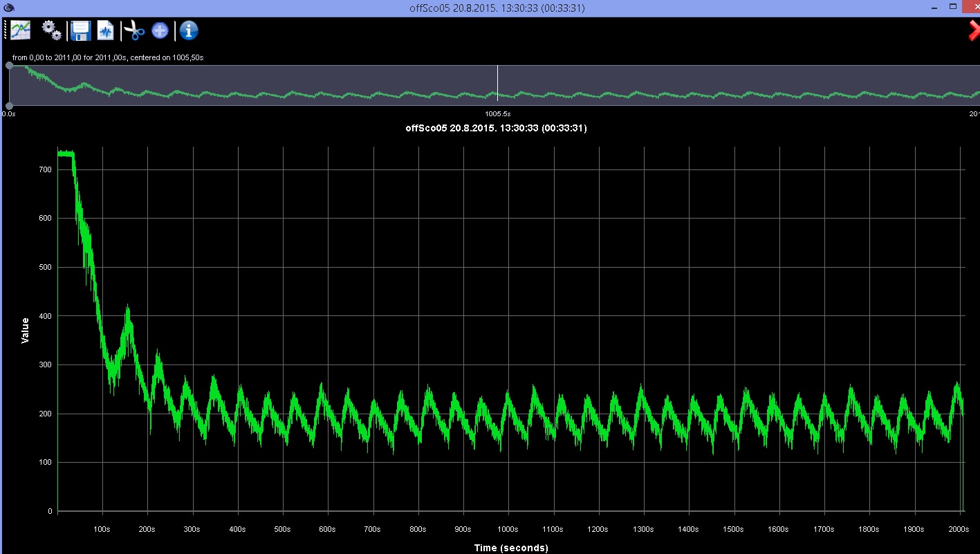The height and width of the screenshot is (554, 980).
Task: Click the '900s' time axis tick
Action: pos(463,529)
